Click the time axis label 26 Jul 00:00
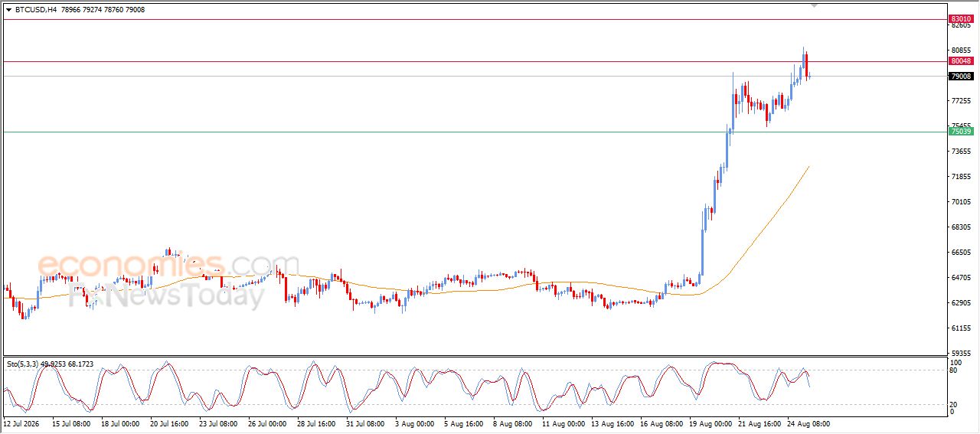The height and width of the screenshot is (434, 980). click(x=268, y=423)
